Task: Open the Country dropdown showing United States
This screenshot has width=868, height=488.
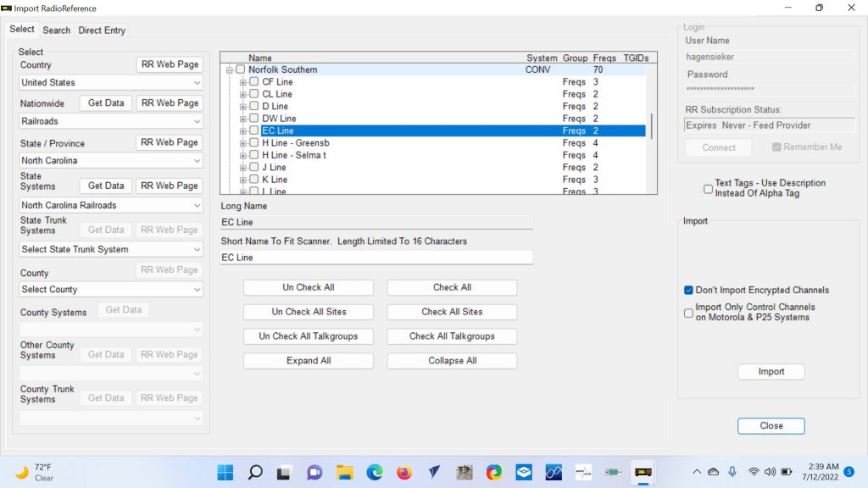Action: coord(111,83)
